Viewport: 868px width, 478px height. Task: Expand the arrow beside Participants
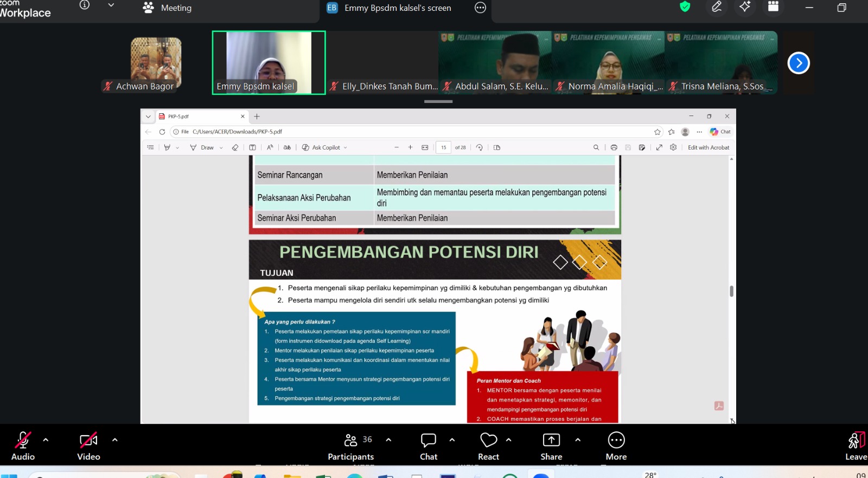pos(388,440)
